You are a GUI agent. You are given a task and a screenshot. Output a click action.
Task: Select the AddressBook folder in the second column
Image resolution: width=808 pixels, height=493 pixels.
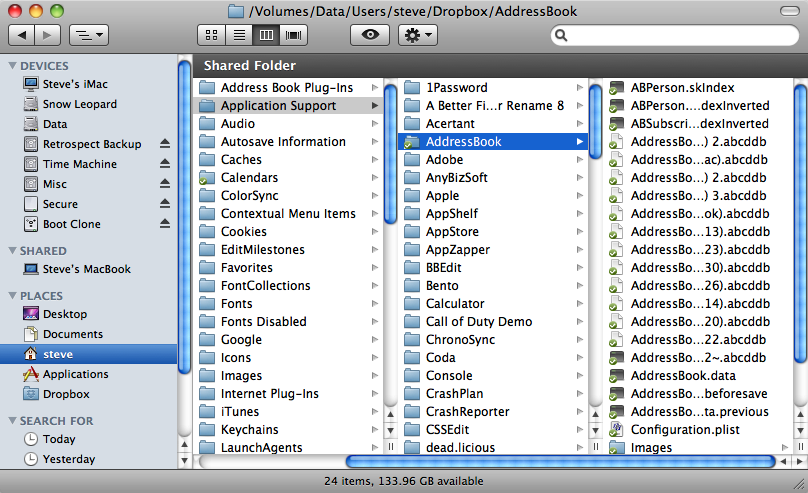(x=493, y=142)
